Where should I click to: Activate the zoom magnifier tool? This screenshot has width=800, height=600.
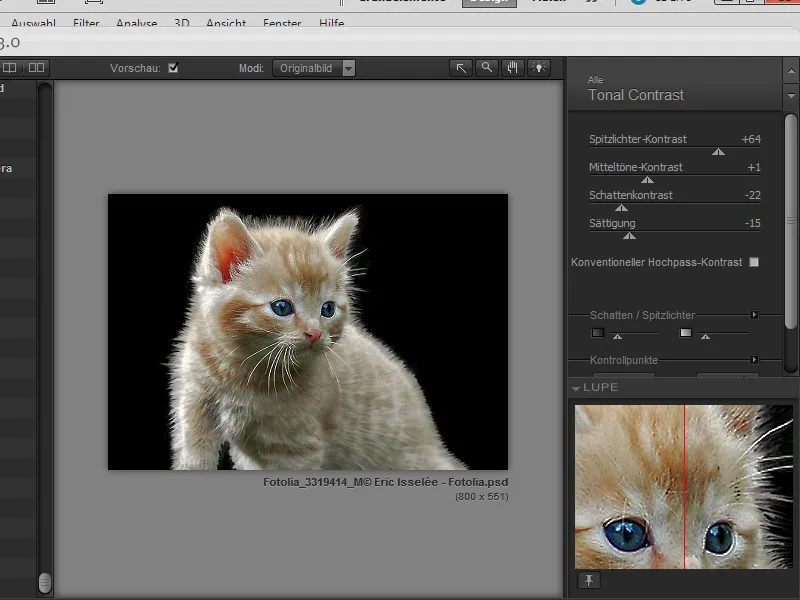click(x=487, y=68)
